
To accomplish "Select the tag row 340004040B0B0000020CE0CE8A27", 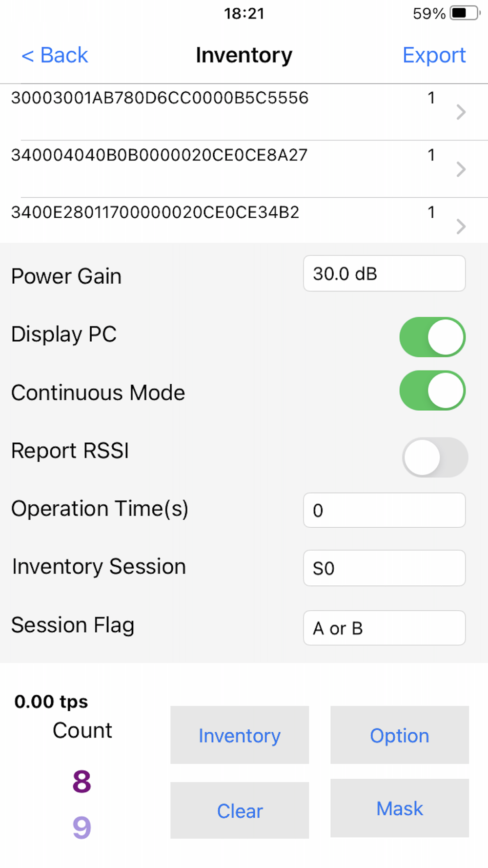I will pos(244,169).
